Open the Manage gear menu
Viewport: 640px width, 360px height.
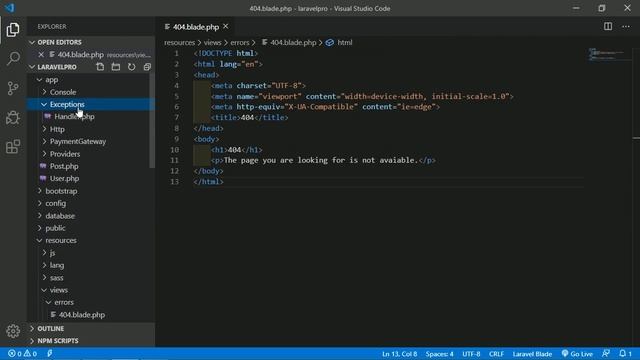(x=13, y=331)
